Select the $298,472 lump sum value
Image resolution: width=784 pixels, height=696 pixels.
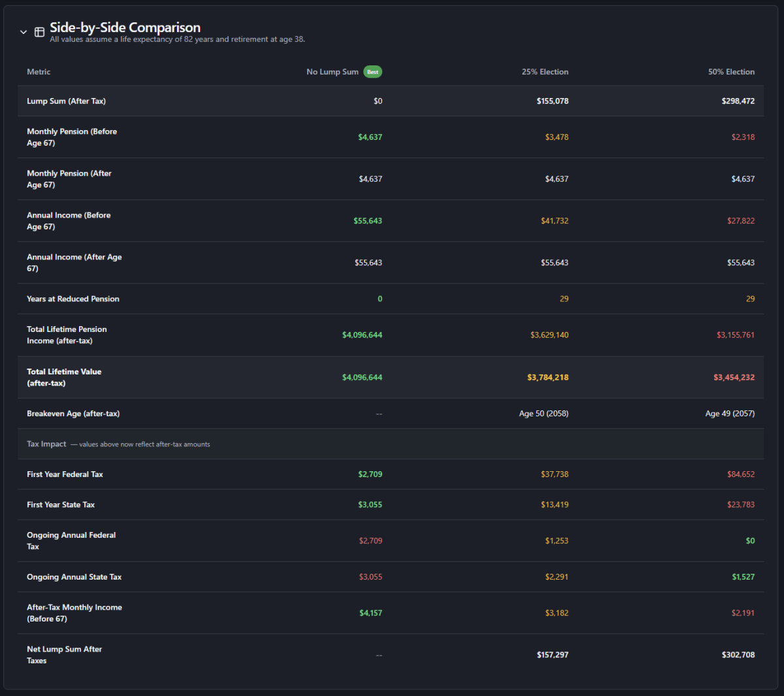[x=738, y=101]
